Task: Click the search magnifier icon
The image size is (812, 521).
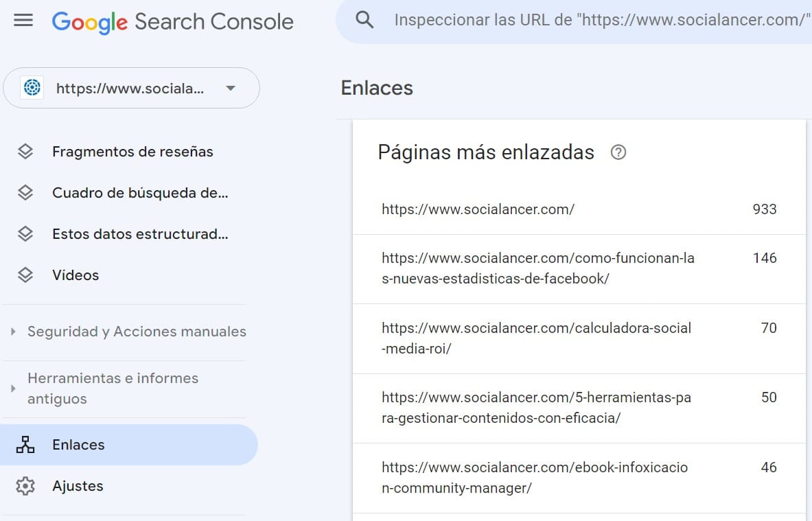Action: tap(364, 20)
